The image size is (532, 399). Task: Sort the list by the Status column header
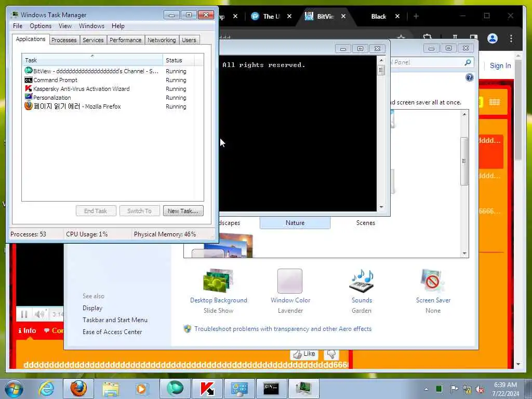click(x=179, y=60)
